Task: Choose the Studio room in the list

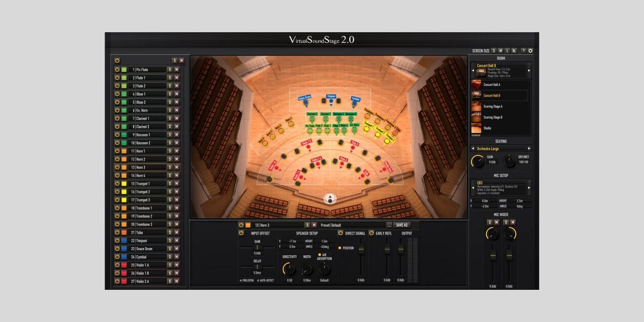Action: coord(487,128)
